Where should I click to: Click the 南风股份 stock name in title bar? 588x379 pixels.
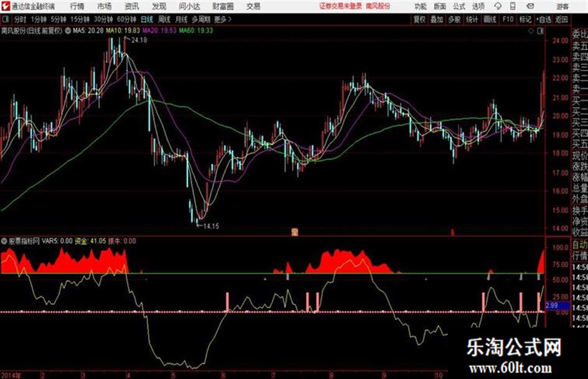coord(378,6)
